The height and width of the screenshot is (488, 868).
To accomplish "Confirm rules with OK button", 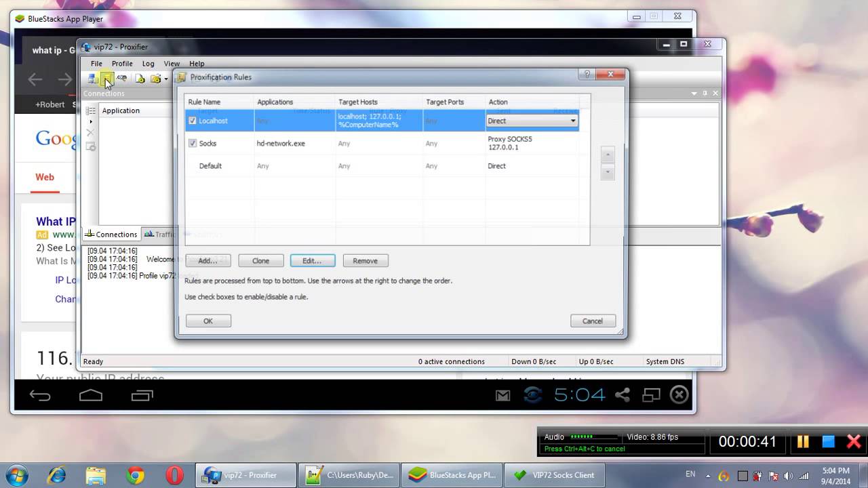I will coord(208,321).
